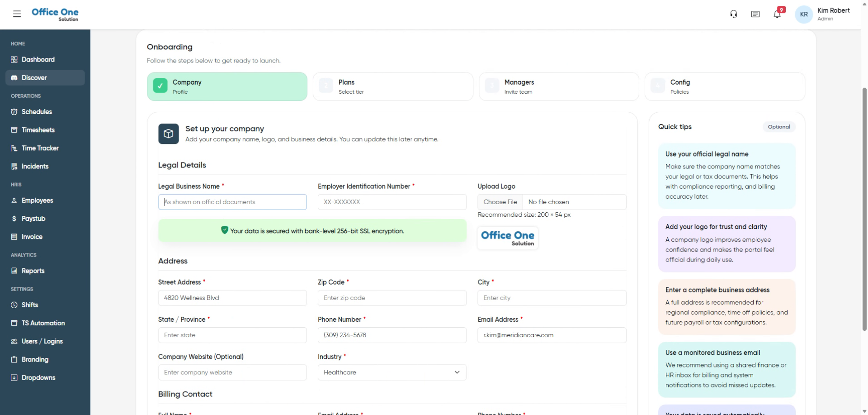Go to Time Tracker in sidebar
Screen dimensions: 868x415
click(x=40, y=148)
